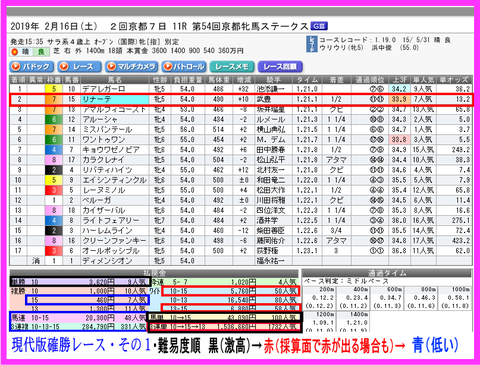Select red frame 3 swatch for レーヌミノル

tap(54, 190)
